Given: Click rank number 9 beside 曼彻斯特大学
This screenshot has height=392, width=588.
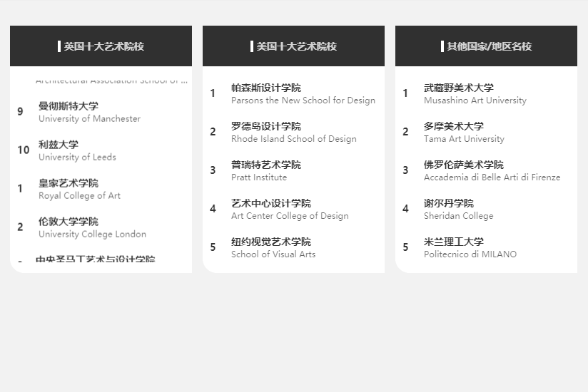Looking at the screenshot, I should tap(20, 112).
